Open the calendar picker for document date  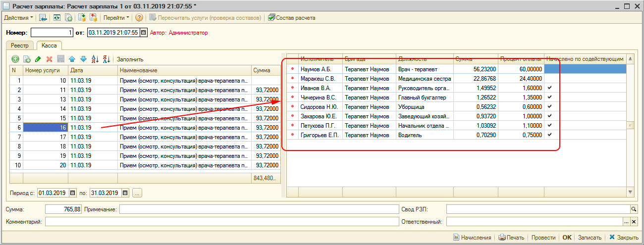pyautogui.click(x=144, y=33)
